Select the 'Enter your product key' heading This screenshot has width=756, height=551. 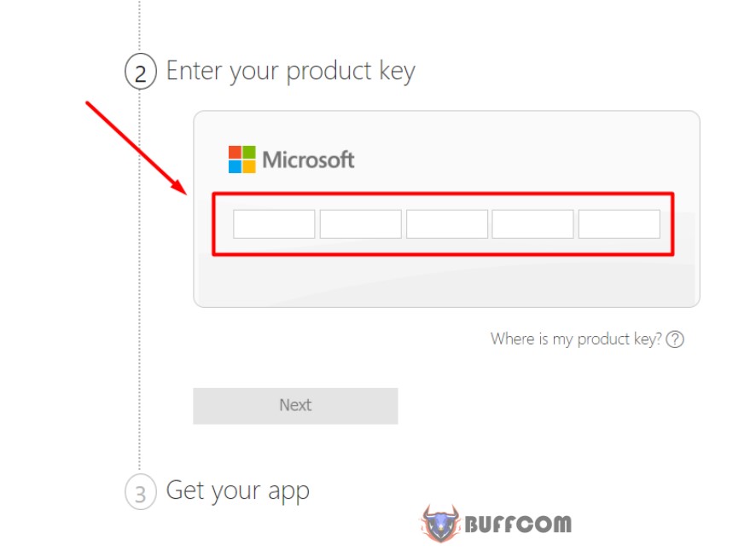290,72
